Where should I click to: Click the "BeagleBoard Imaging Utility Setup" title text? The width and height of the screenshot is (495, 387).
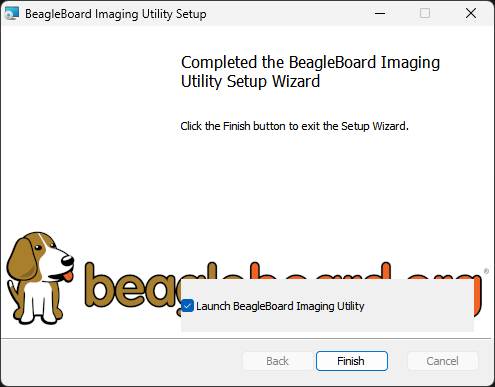[116, 14]
